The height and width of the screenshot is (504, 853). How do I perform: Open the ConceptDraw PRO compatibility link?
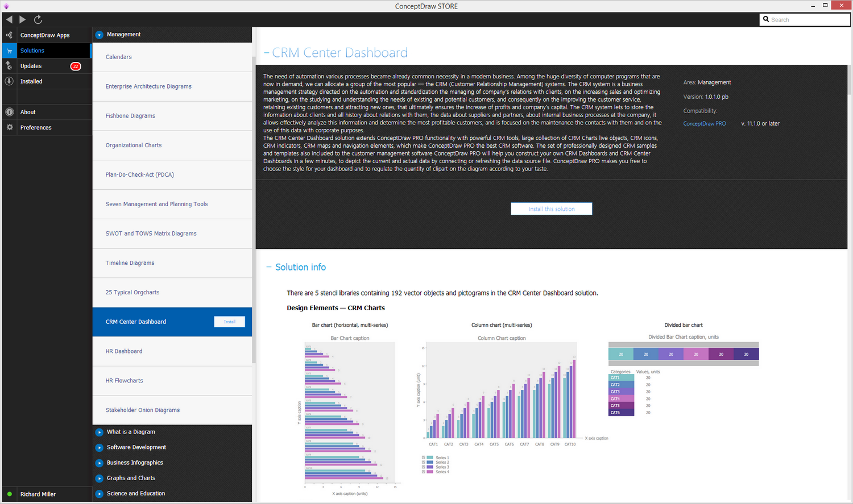pos(705,123)
